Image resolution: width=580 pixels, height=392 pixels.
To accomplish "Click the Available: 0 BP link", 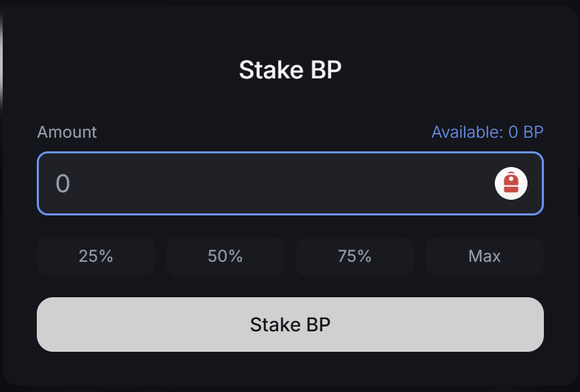I will (x=487, y=132).
